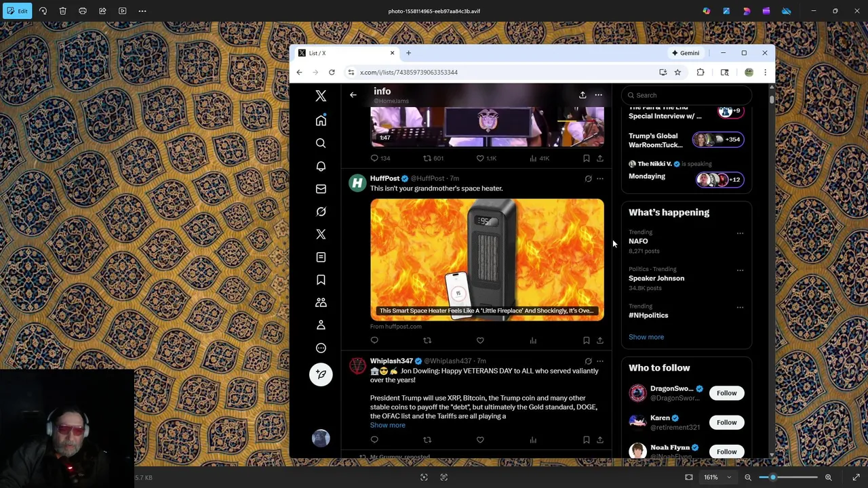
Task: Open Notifications bell in the X sidebar
Action: click(321, 166)
